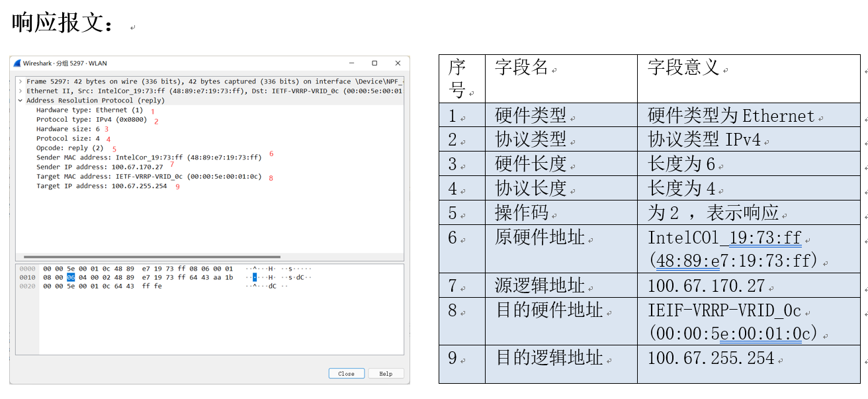Click 100.67.170.27 in the table
Viewport: 868px width, 399px height.
[706, 286]
